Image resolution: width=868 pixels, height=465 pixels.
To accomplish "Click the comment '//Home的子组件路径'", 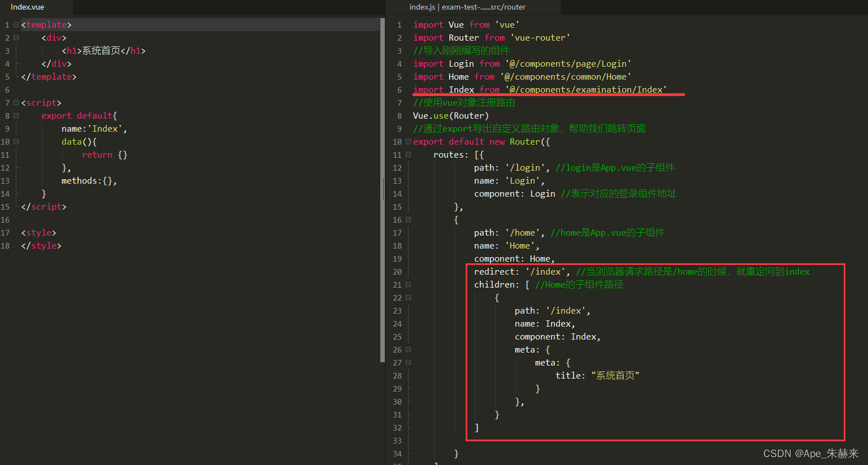I will pos(579,285).
